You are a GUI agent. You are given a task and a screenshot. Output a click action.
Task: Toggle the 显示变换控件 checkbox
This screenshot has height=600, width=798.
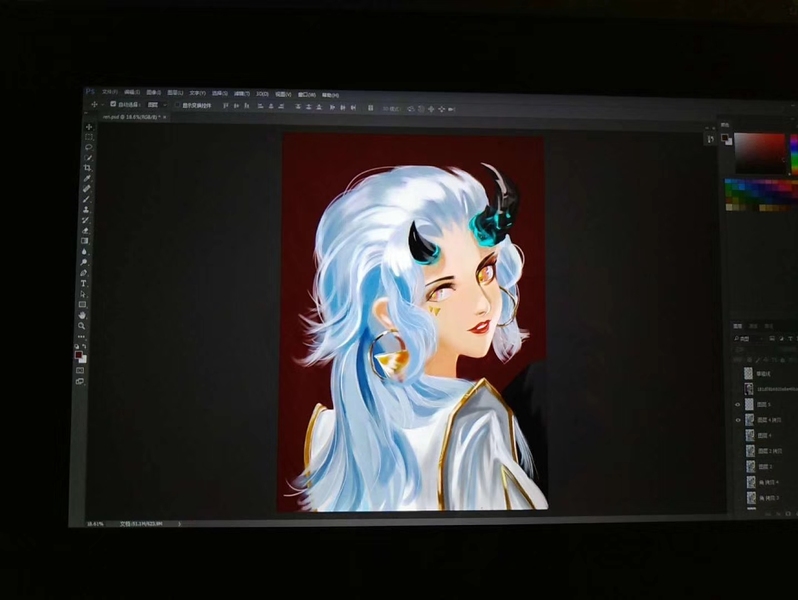177,105
